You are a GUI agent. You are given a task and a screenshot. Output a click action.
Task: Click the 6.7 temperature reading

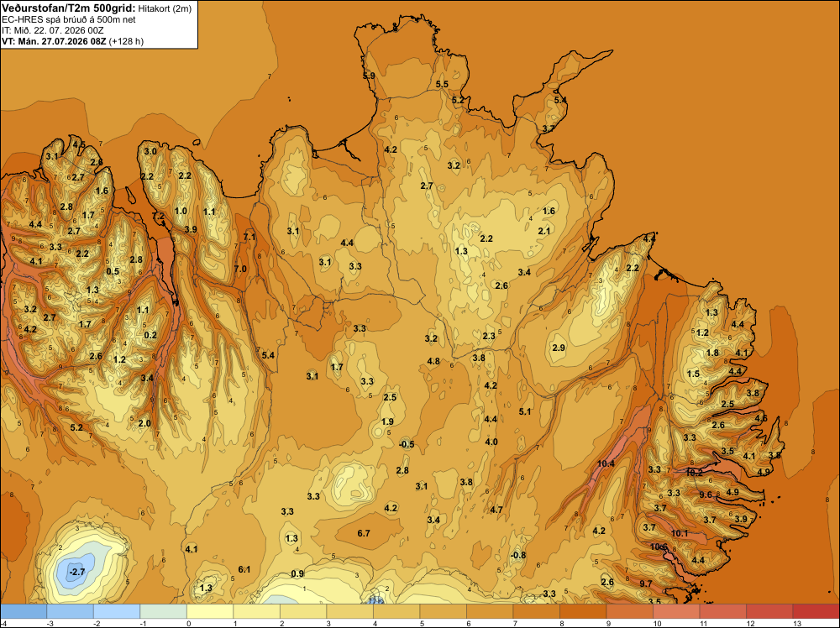pyautogui.click(x=364, y=533)
